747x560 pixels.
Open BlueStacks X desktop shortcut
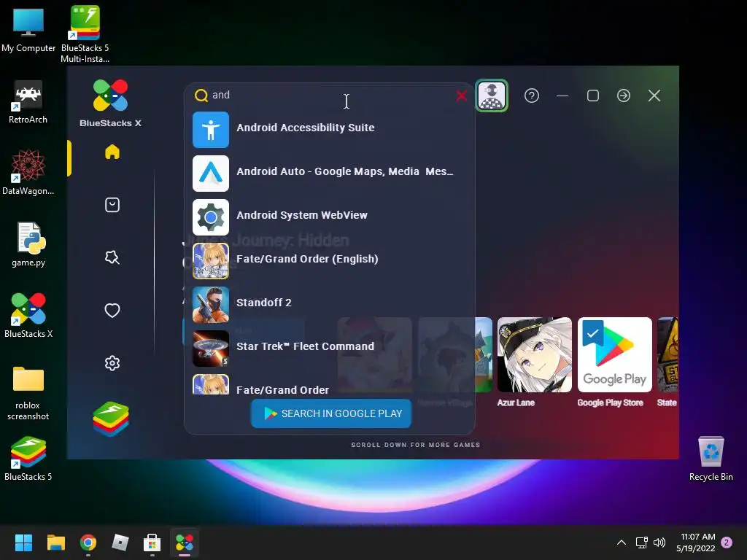point(28,315)
